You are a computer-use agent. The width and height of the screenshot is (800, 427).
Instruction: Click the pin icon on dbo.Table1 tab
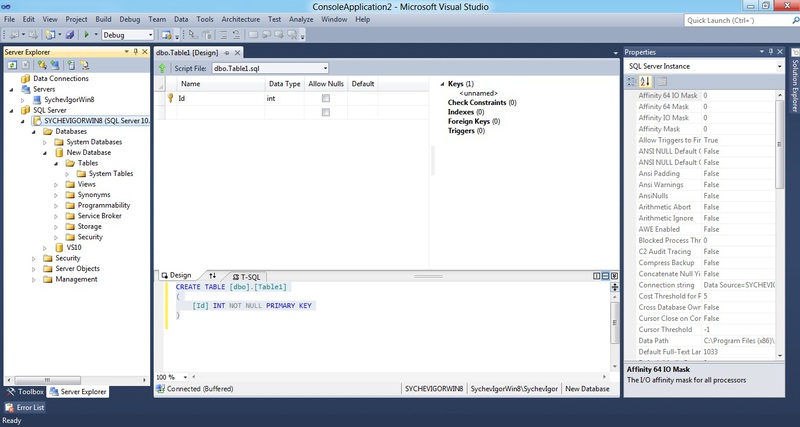pos(227,53)
